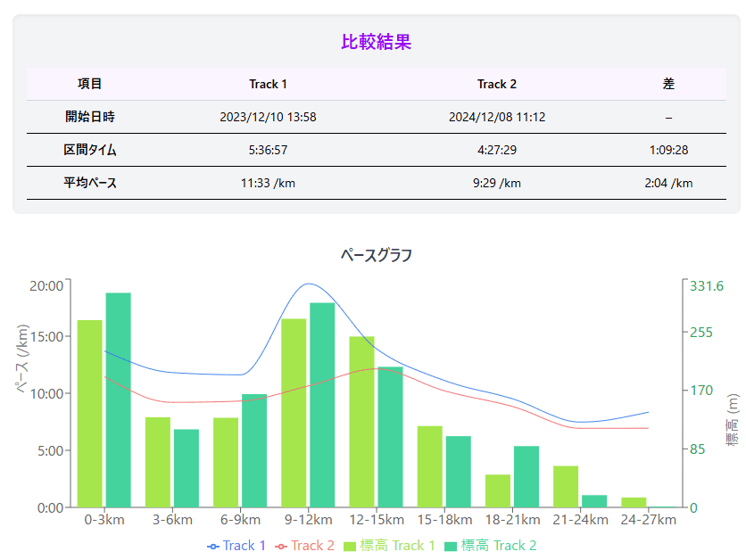Image resolution: width=746 pixels, height=560 pixels.
Task: Click the 比較結果 heading
Action: click(x=376, y=42)
